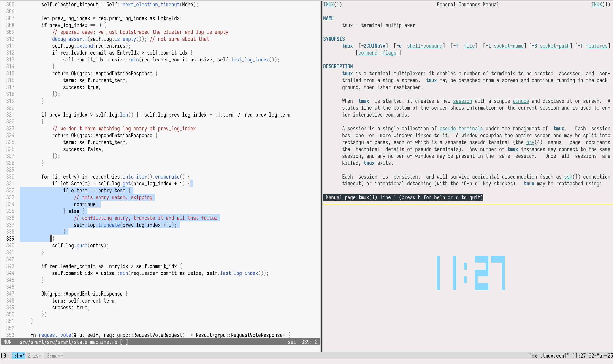Place cursor on next_election_timeout call

(151, 4)
